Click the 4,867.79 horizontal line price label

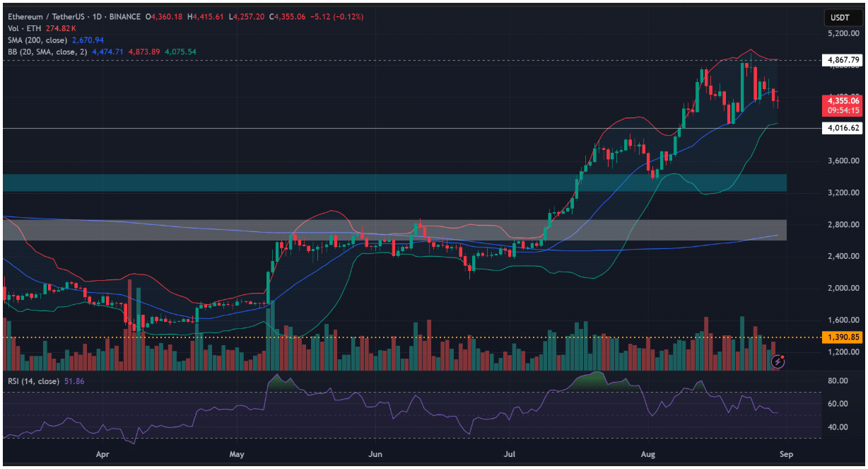tap(841, 60)
